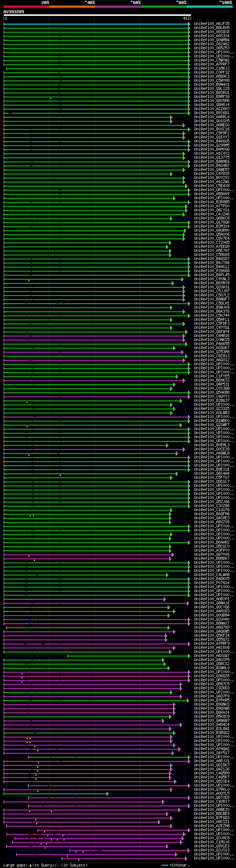Select label UniRef100_Q4N6W7
The width and height of the screenshot is (236, 868).
(212, 721)
